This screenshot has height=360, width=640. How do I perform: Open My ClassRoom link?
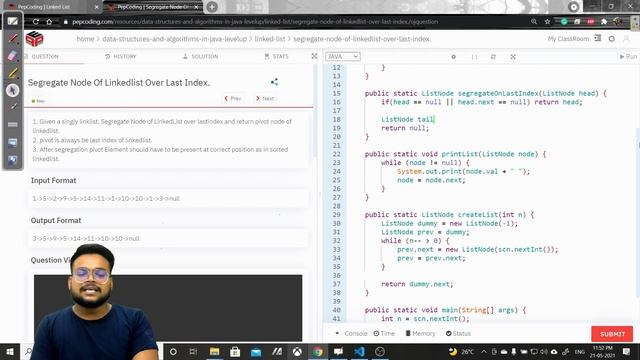[568, 39]
